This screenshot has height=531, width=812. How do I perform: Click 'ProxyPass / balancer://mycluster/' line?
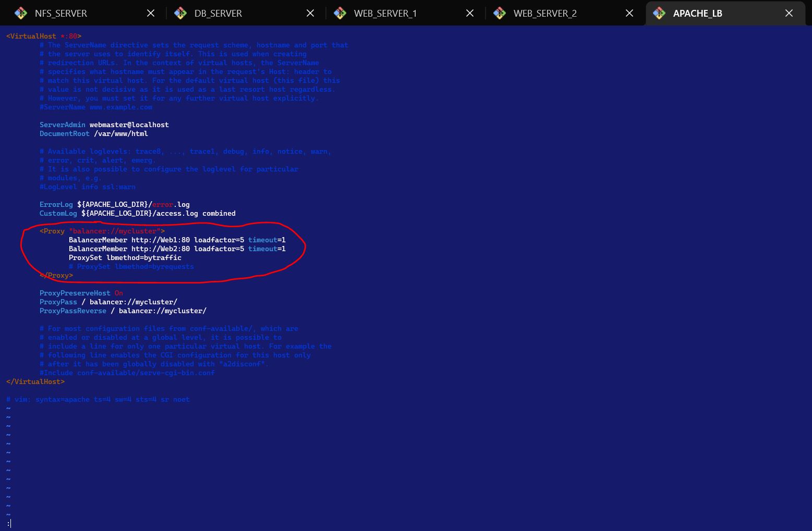[108, 302]
